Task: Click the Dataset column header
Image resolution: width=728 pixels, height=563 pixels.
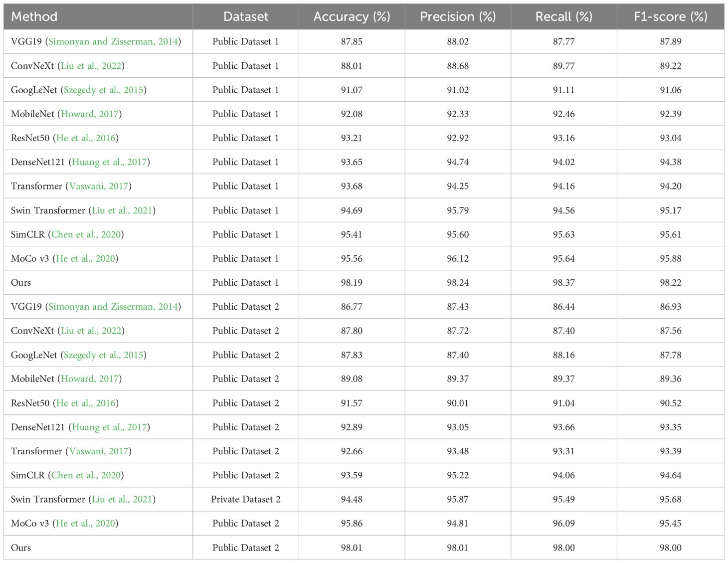Action: (245, 17)
